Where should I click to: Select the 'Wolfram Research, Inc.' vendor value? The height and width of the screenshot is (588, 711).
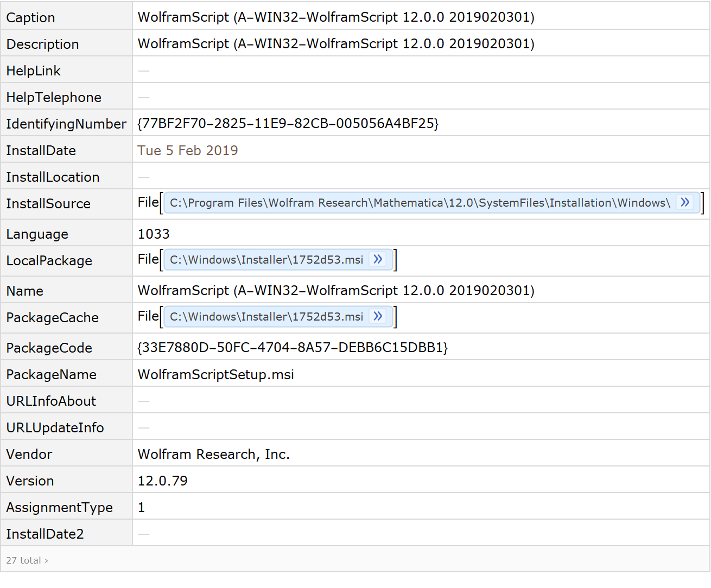[213, 454]
